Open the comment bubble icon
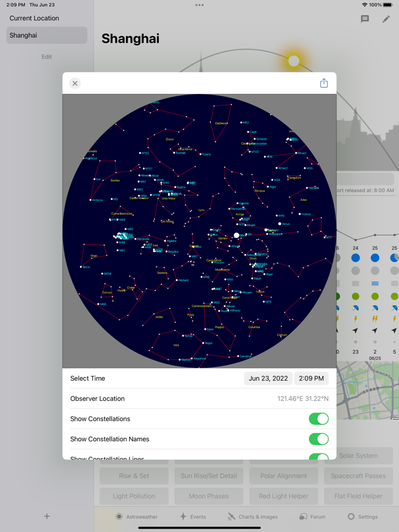The image size is (399, 532). (365, 19)
